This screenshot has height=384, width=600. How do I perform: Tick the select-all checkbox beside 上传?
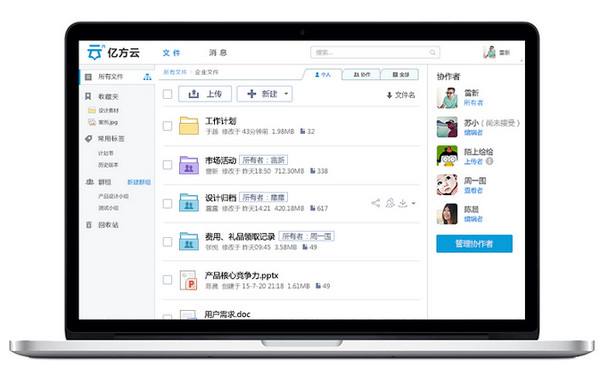click(168, 94)
